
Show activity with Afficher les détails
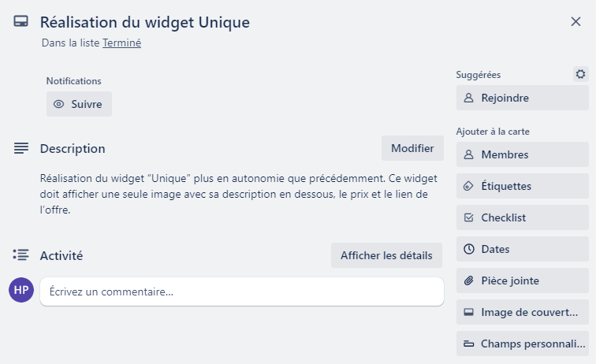coord(386,255)
